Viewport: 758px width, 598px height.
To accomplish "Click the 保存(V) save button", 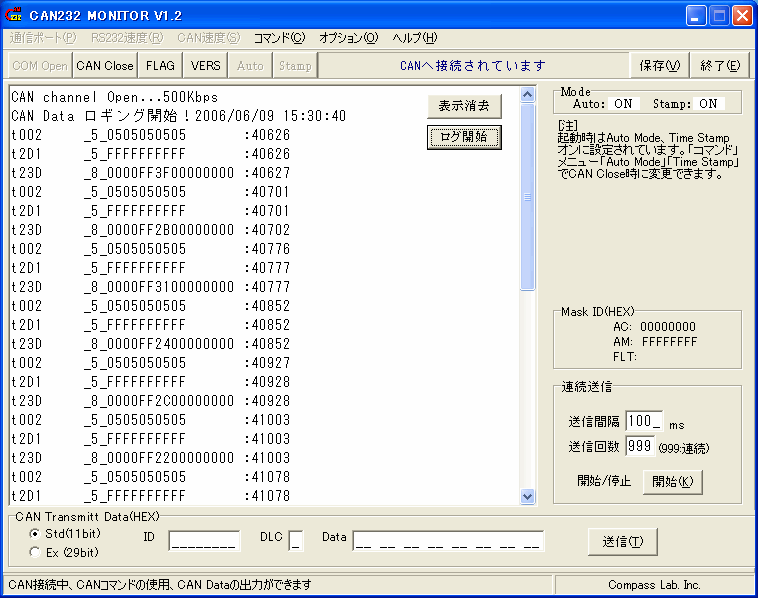I will tap(660, 66).
